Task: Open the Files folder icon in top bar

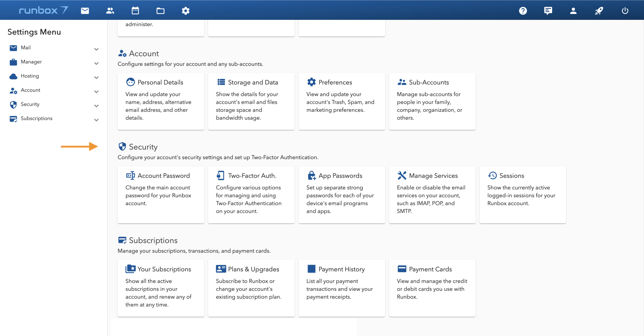Action: [160, 11]
